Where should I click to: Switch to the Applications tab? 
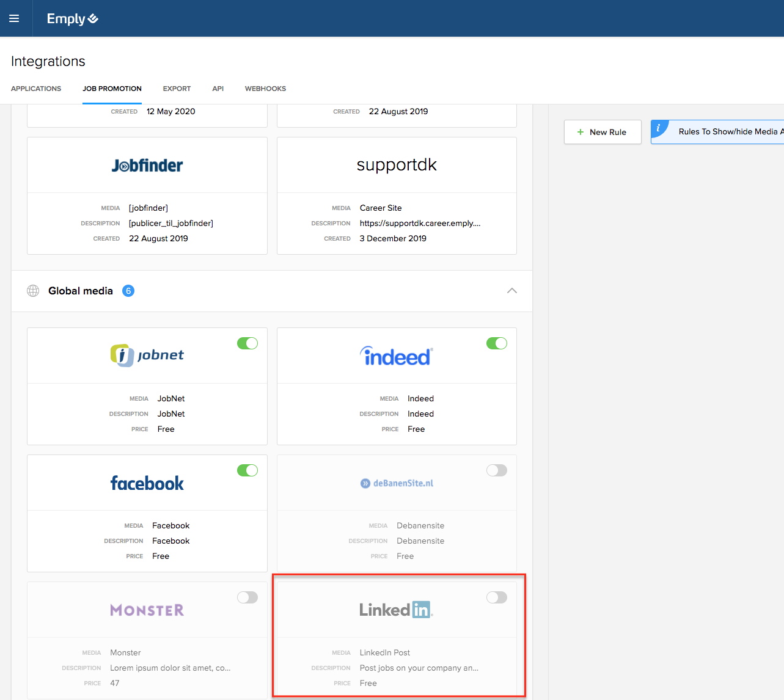[x=36, y=89]
